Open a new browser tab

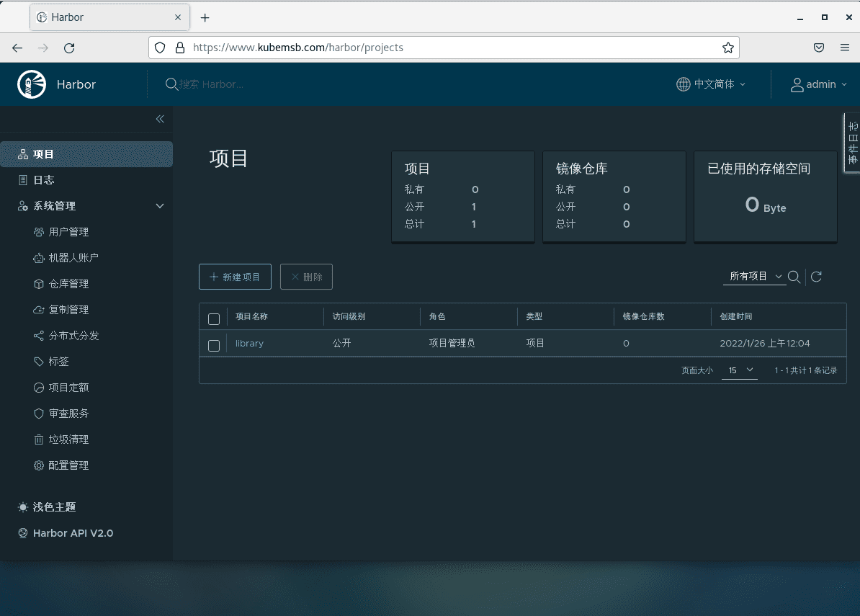click(205, 17)
